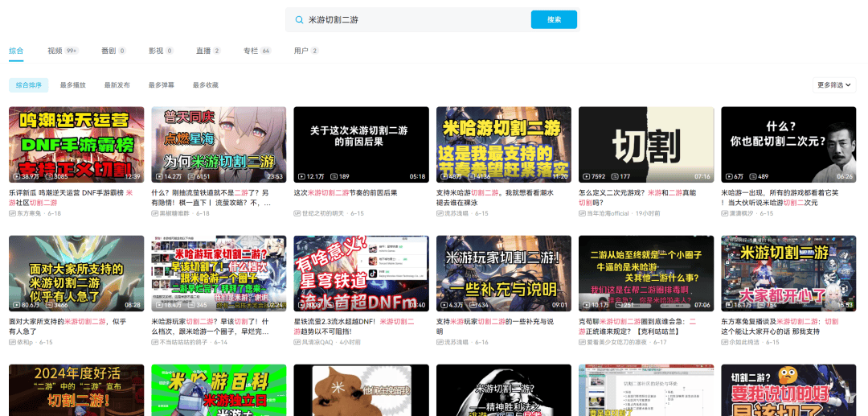868x416 pixels.
Task: Click danmaku icon showing 189
Action: (x=334, y=177)
